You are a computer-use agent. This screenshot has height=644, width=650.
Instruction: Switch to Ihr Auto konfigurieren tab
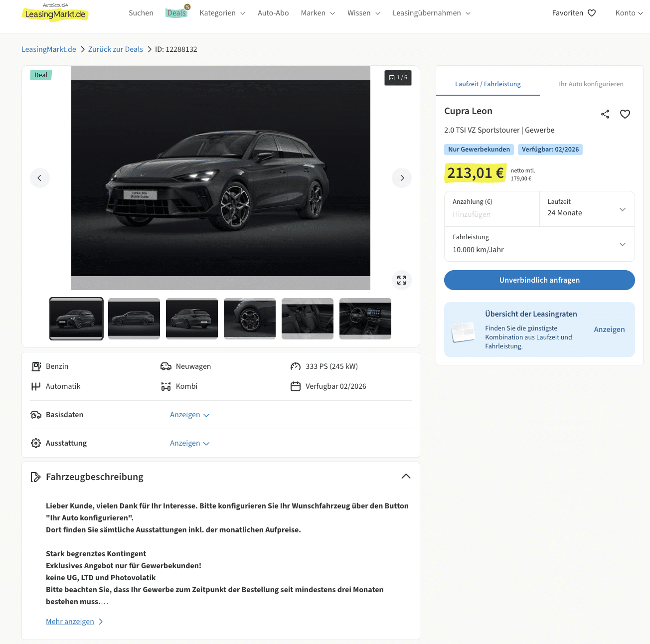[x=591, y=84]
